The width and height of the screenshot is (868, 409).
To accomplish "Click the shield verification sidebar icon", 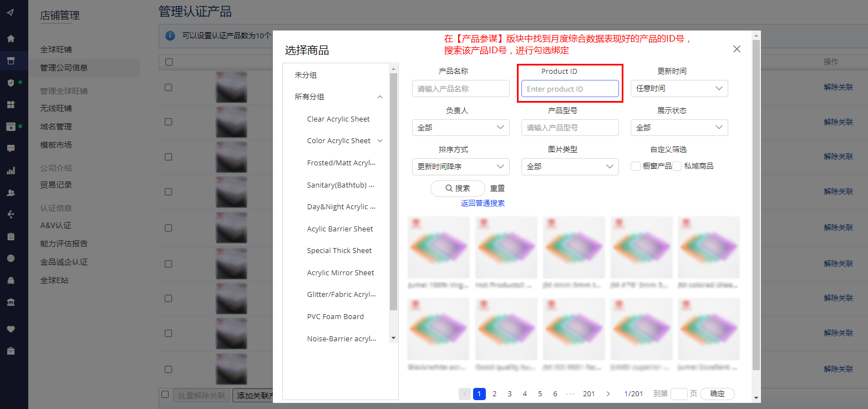I will tap(11, 83).
